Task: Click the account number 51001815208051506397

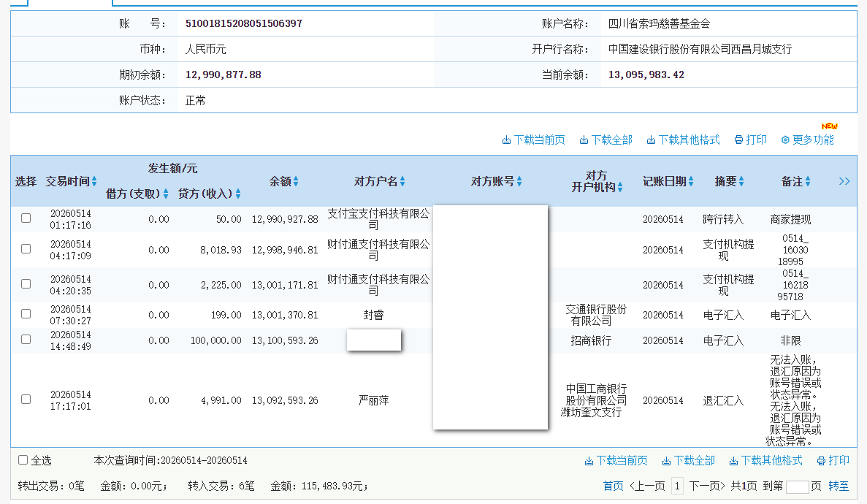Action: (244, 24)
